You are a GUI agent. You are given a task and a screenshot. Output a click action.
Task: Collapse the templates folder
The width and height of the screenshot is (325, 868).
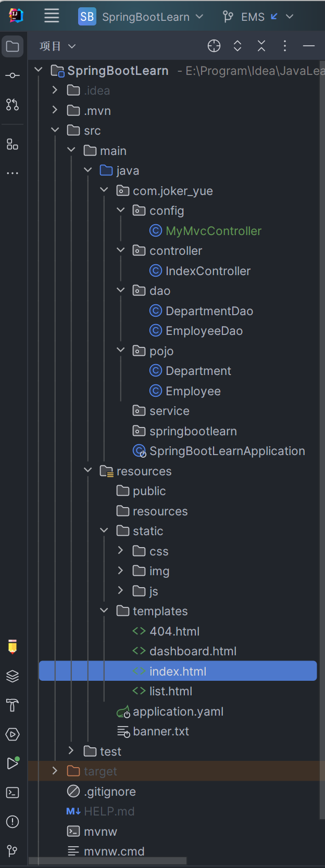(104, 611)
